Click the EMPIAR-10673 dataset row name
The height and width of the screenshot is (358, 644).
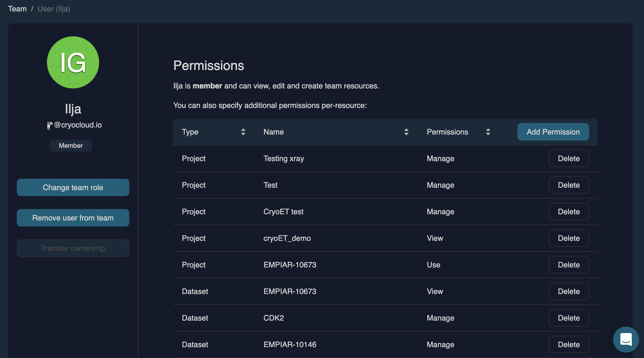click(x=290, y=291)
